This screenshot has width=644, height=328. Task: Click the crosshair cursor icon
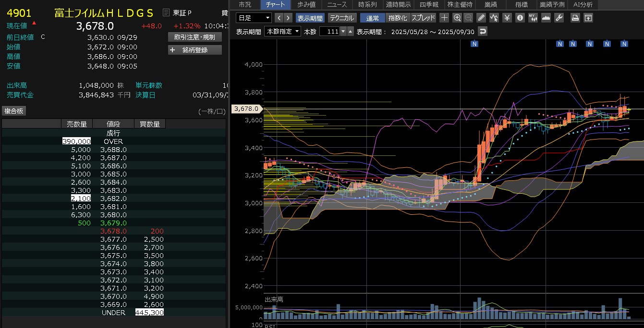point(444,18)
